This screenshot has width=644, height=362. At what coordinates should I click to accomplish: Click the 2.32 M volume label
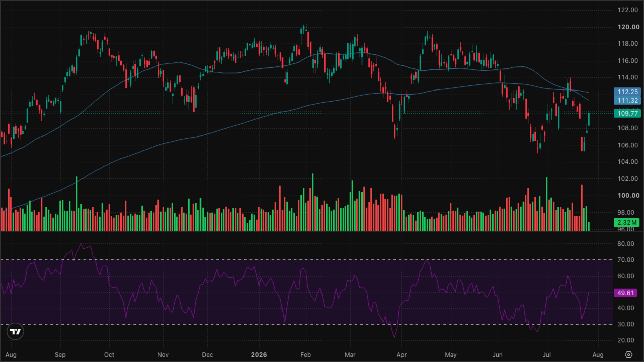pyautogui.click(x=626, y=222)
